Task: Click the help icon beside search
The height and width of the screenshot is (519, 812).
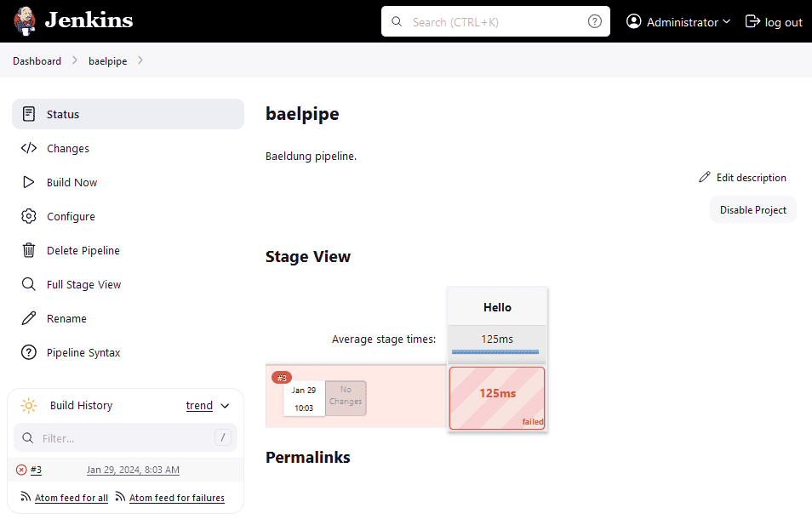Action: 594,21
